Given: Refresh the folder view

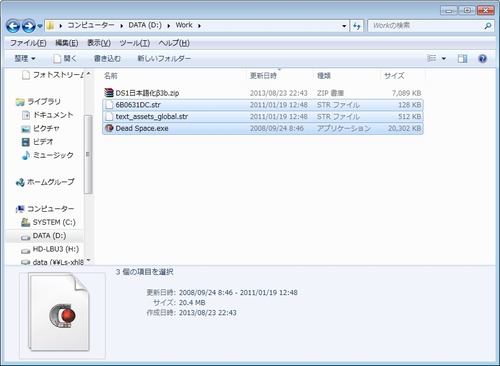Looking at the screenshot, I should [357, 26].
